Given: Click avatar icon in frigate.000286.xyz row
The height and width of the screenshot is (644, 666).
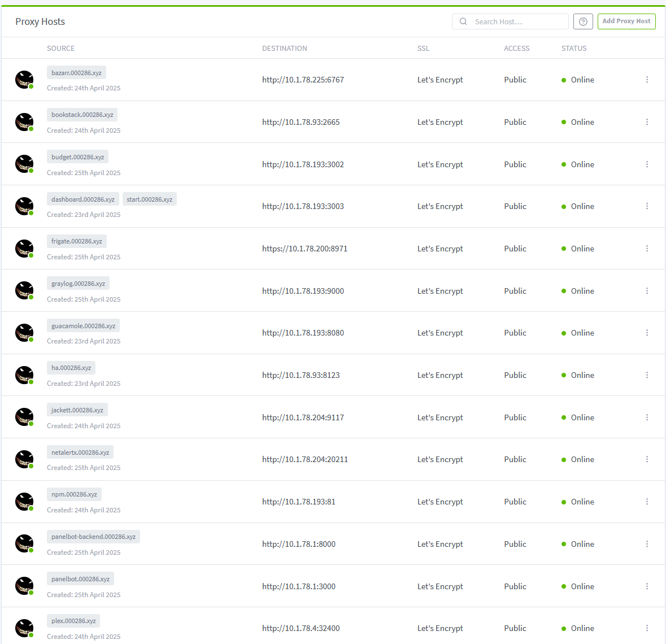Looking at the screenshot, I should click(x=24, y=249).
